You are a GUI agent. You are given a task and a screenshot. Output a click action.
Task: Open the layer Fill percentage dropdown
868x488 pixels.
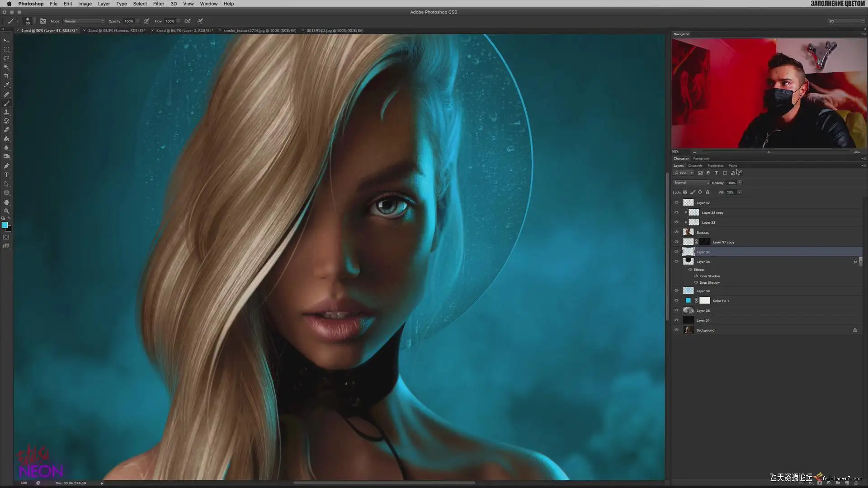(740, 192)
